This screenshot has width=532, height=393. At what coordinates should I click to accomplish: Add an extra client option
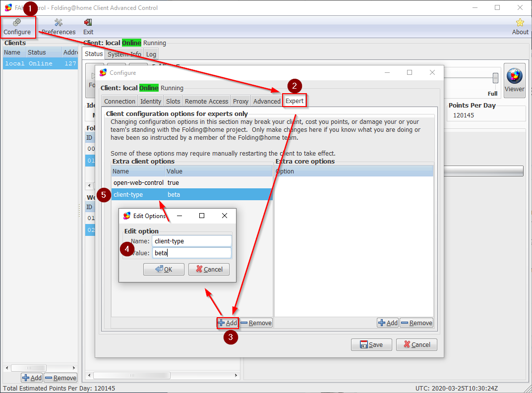point(227,323)
